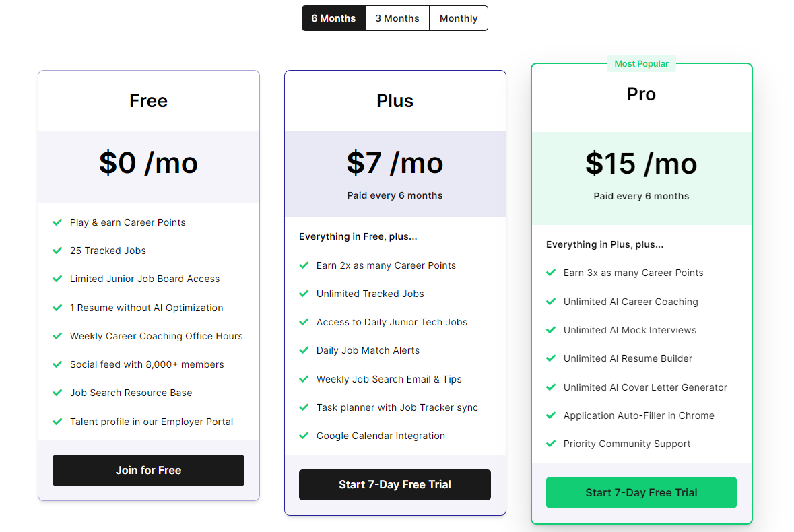
Task: Click checkmark next to Application Auto-Filler in Chrome
Action: click(x=551, y=415)
